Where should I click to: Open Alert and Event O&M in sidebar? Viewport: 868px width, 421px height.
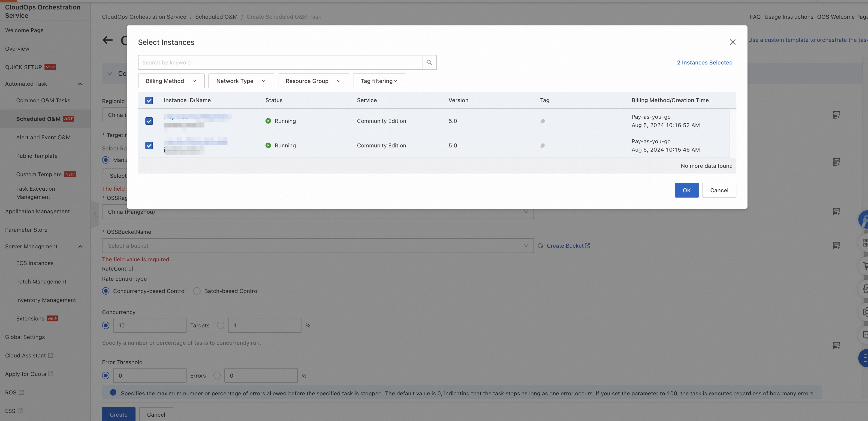[x=43, y=138]
